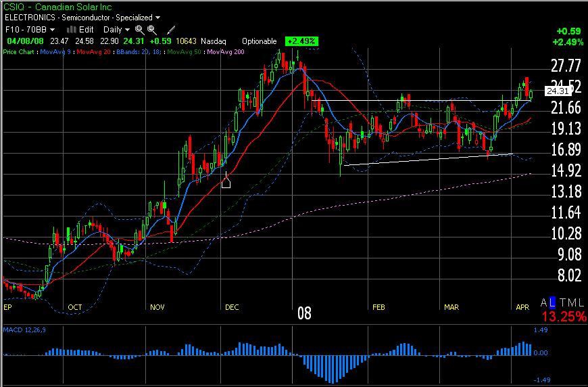The height and width of the screenshot is (387, 588).
Task: Select the MovAvg 20 indicator label
Action: click(x=94, y=52)
